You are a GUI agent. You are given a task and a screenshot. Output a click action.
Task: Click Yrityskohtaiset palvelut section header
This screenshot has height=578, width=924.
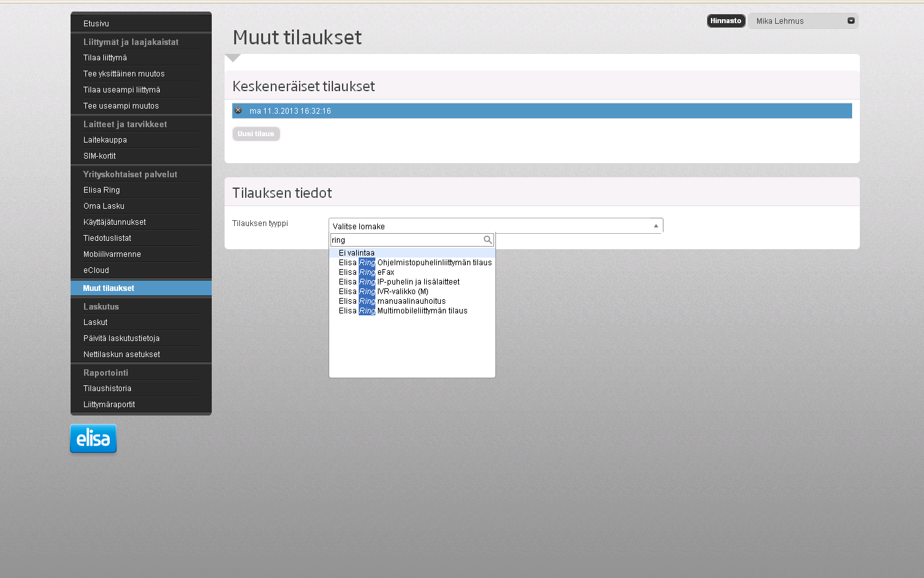[130, 174]
